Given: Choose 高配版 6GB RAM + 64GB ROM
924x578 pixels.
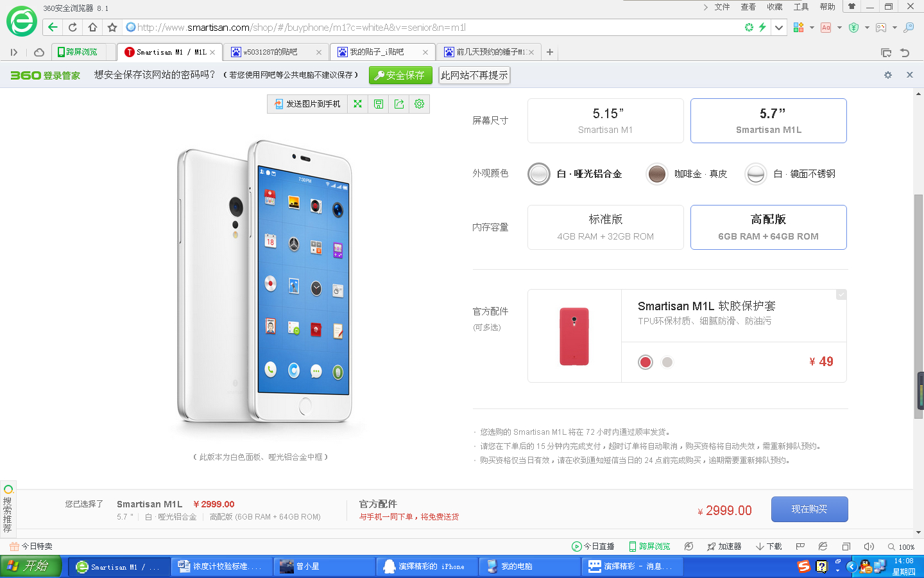Looking at the screenshot, I should 769,227.
